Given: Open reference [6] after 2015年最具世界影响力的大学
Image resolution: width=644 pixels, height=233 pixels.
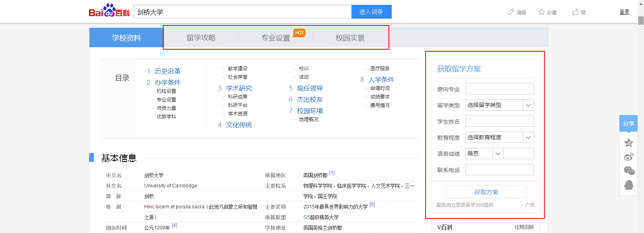Looking at the screenshot, I should 372,204.
